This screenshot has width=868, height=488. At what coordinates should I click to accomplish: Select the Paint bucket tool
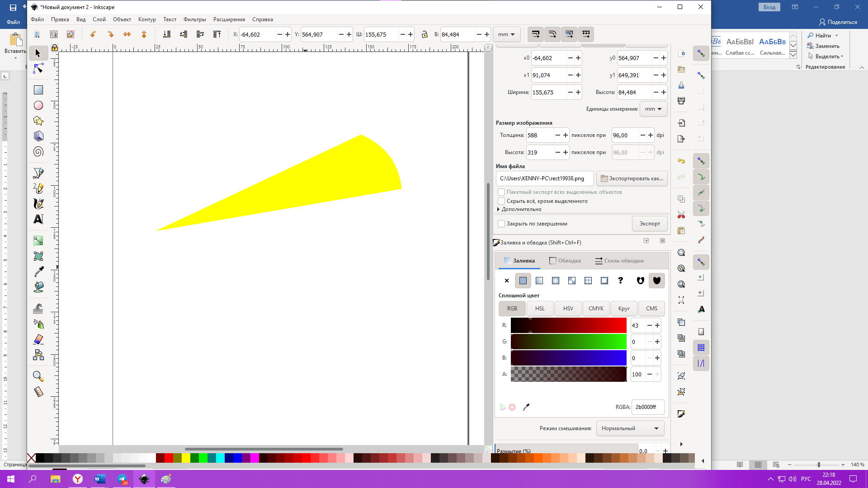[x=38, y=287]
